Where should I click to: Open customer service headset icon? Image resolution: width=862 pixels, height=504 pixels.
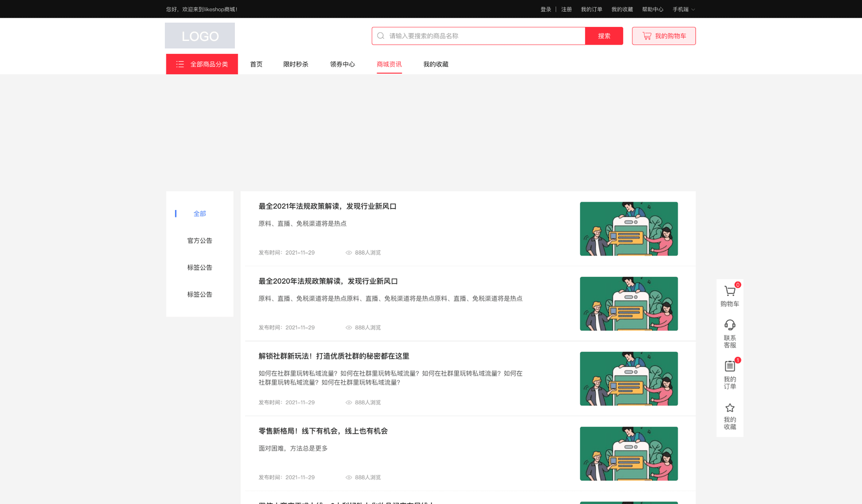click(729, 325)
